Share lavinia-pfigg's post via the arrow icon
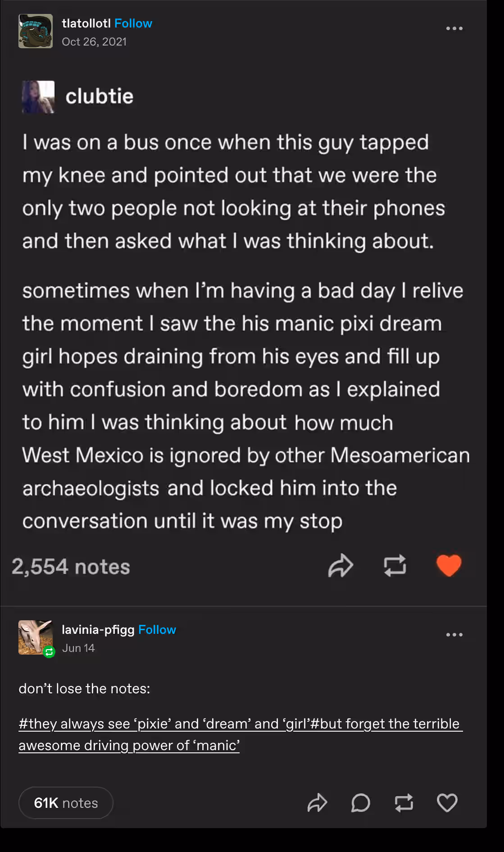Screen dimensions: 504x852 pyautogui.click(x=318, y=803)
